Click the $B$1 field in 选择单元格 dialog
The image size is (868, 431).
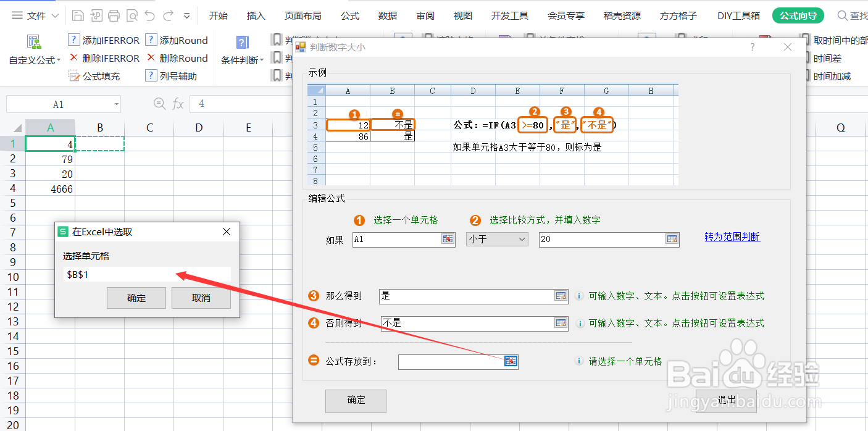(146, 275)
